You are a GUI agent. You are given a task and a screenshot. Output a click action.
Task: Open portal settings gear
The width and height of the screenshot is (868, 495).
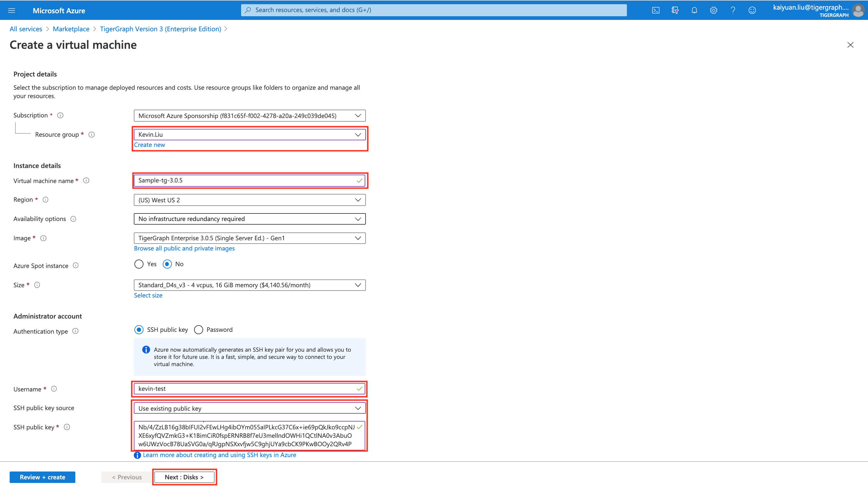point(713,10)
